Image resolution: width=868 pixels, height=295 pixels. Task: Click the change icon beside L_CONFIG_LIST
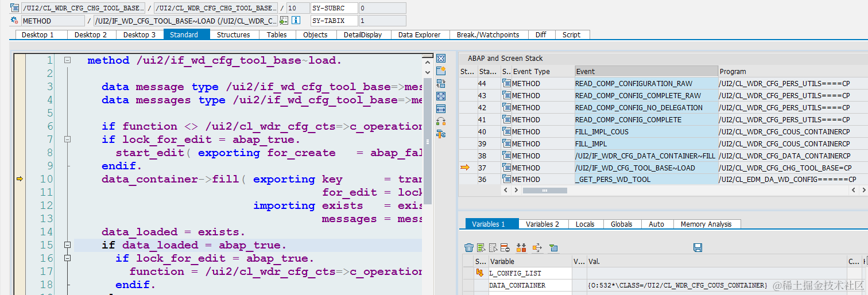[480, 273]
